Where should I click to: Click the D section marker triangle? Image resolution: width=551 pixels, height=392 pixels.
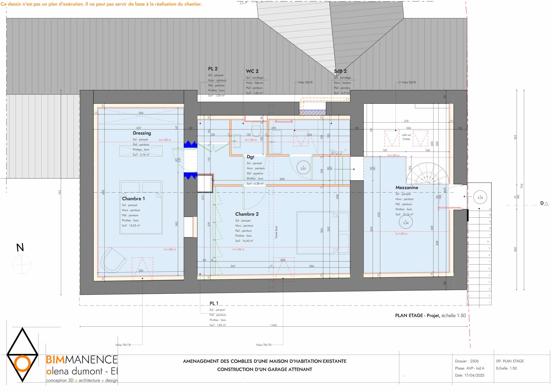[x=546, y=203]
